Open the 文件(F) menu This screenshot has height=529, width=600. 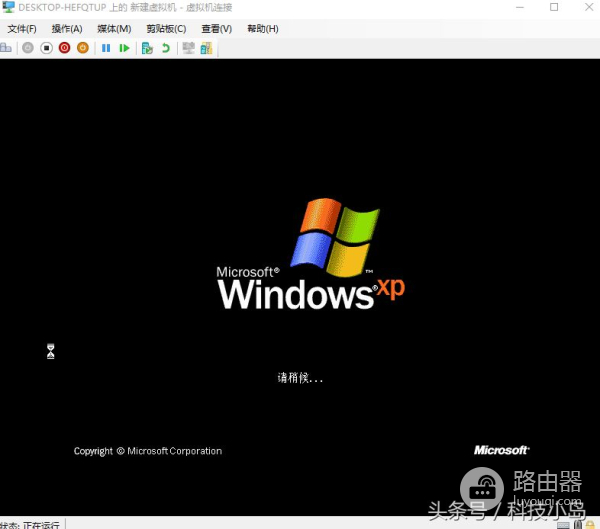[22, 29]
